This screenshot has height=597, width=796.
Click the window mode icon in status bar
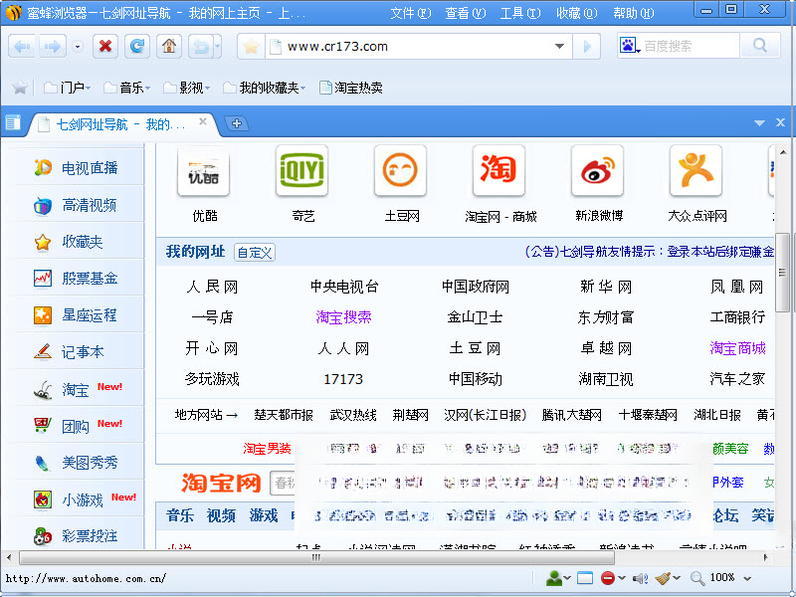[585, 578]
